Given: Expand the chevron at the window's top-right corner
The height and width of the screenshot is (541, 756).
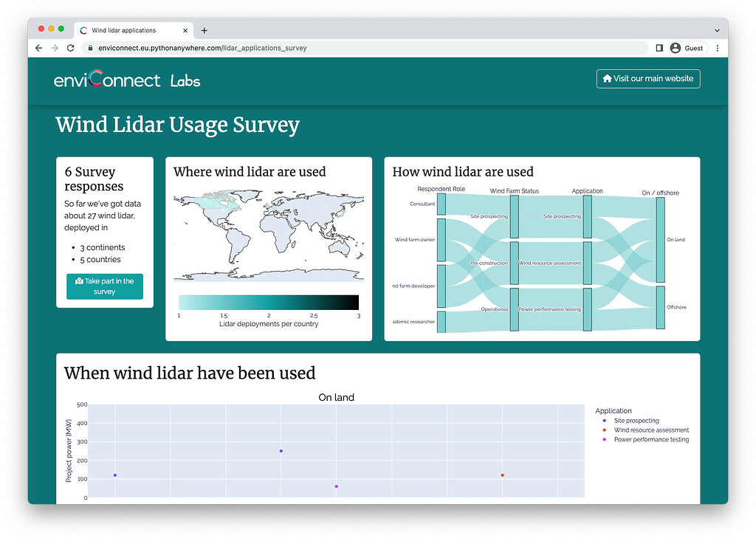Looking at the screenshot, I should 715,30.
